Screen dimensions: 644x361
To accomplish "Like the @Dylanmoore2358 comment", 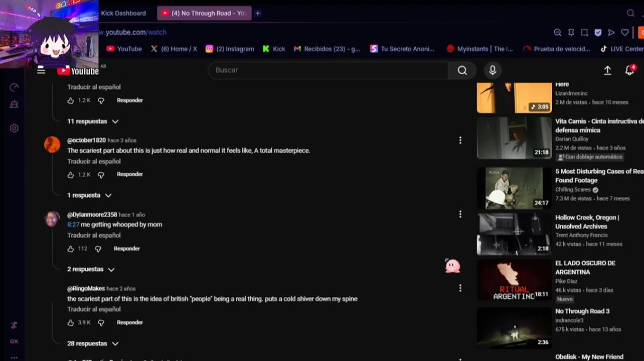I will pos(71,249).
